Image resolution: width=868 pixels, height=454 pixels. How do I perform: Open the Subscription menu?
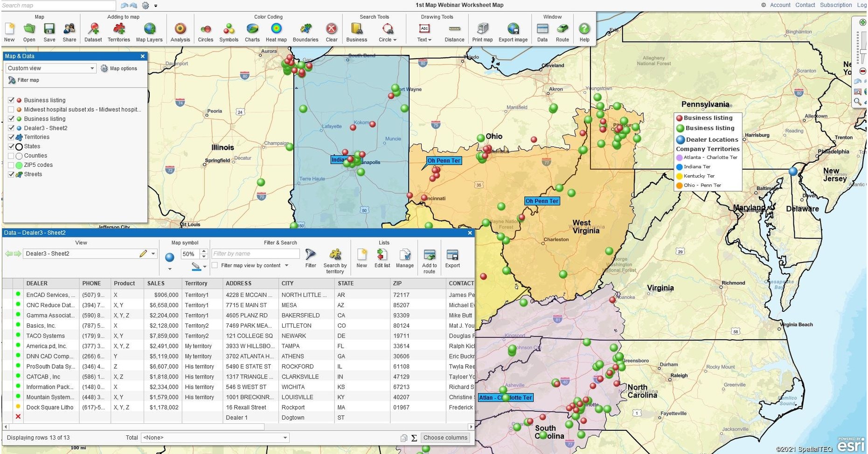835,5
